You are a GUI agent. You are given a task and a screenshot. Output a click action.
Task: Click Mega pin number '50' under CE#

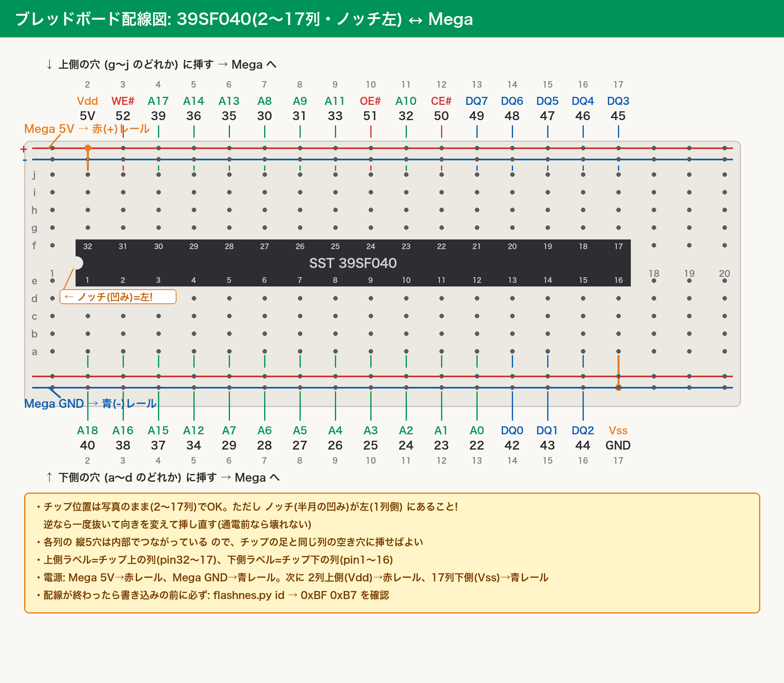click(441, 116)
